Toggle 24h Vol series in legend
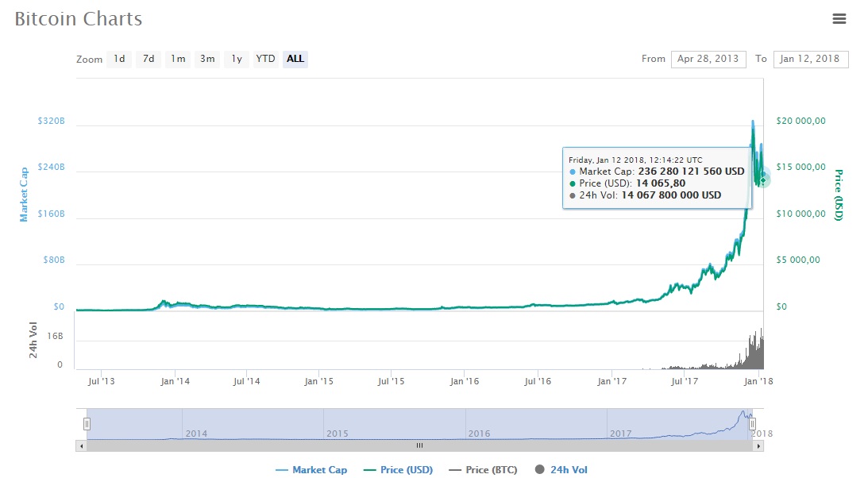Image resolution: width=868 pixels, height=478 pixels. click(561, 470)
